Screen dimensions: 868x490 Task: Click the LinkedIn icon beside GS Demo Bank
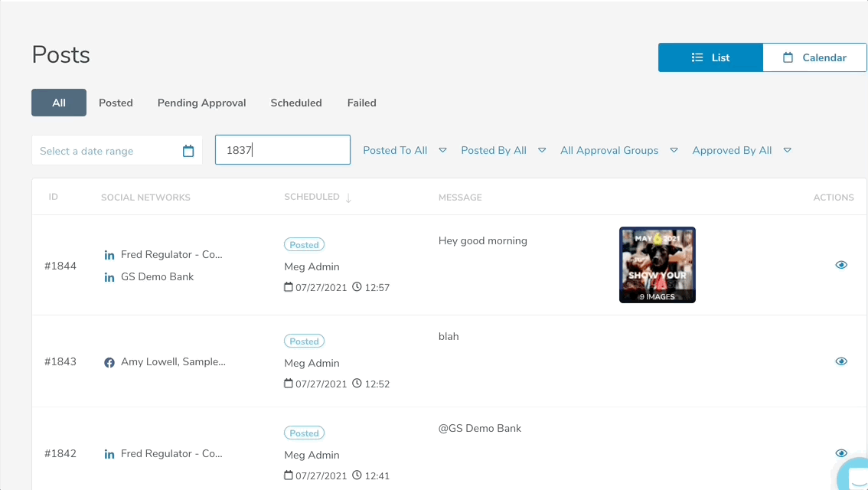point(109,277)
